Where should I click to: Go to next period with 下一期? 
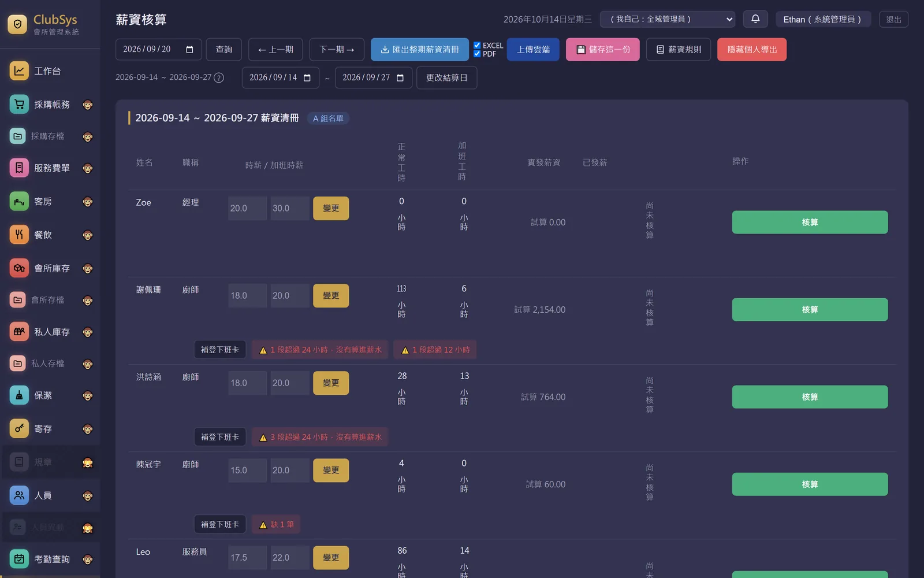click(x=337, y=50)
